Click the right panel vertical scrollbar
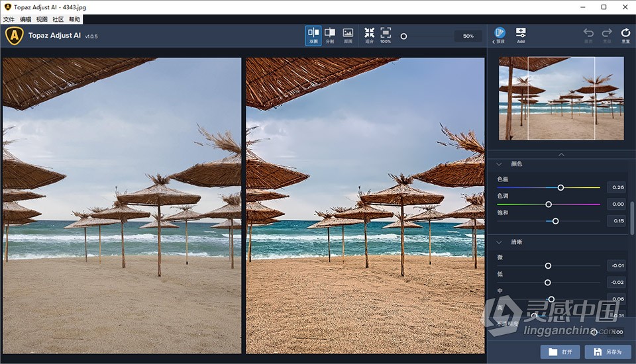The height and width of the screenshot is (364, 636). click(632, 218)
